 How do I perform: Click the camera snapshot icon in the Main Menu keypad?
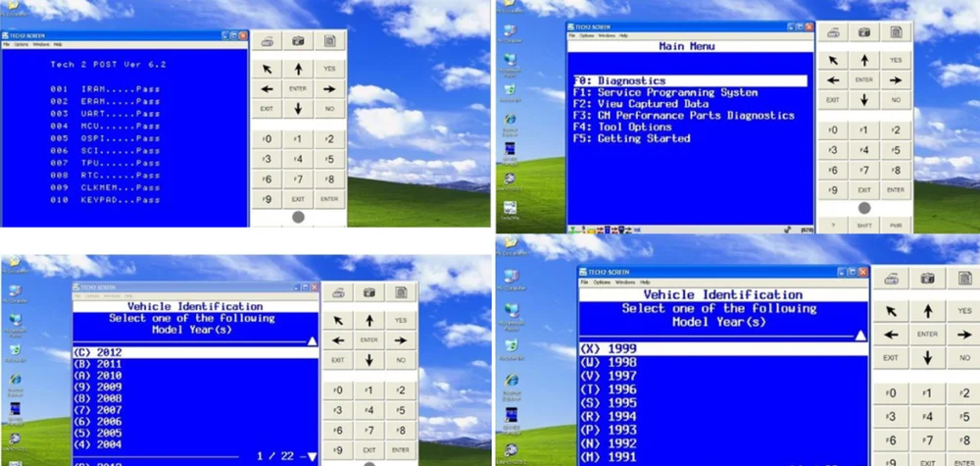click(863, 32)
